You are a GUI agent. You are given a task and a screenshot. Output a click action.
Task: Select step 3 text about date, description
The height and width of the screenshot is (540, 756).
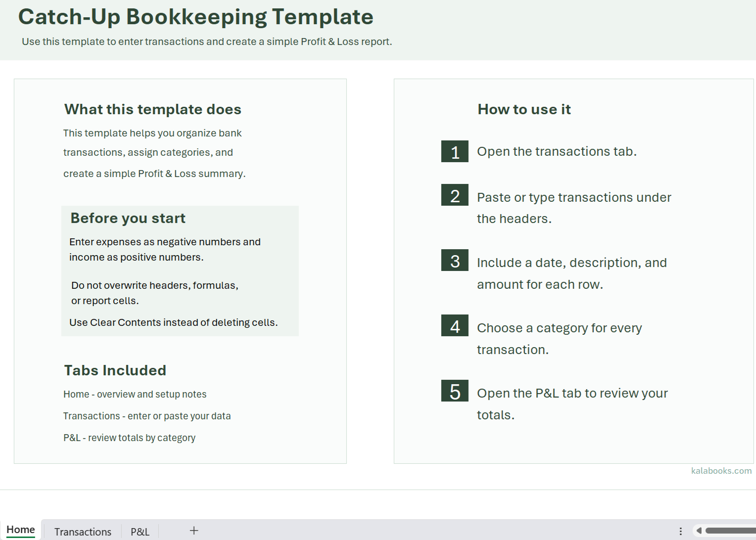pyautogui.click(x=572, y=273)
